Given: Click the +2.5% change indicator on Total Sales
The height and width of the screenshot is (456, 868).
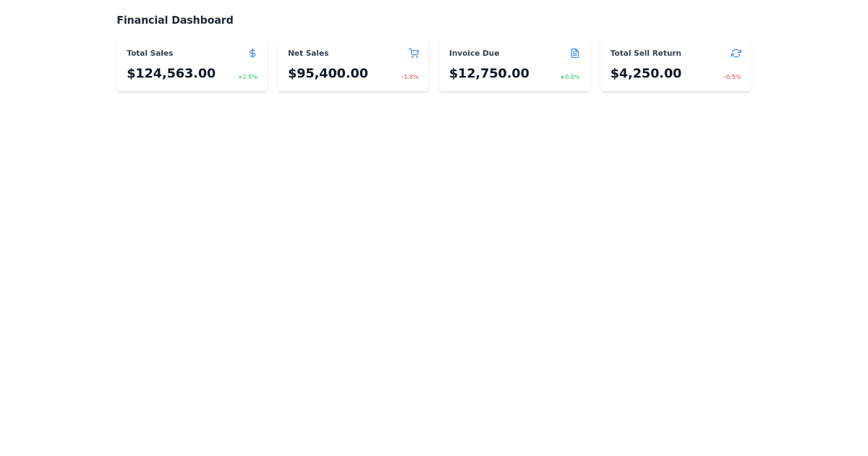Looking at the screenshot, I should pyautogui.click(x=248, y=76).
